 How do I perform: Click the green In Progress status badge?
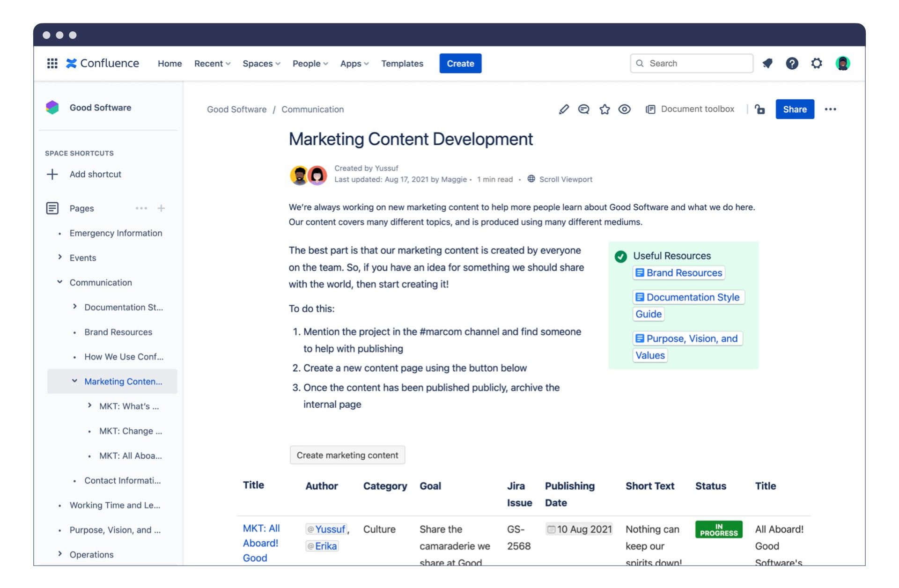pos(718,529)
